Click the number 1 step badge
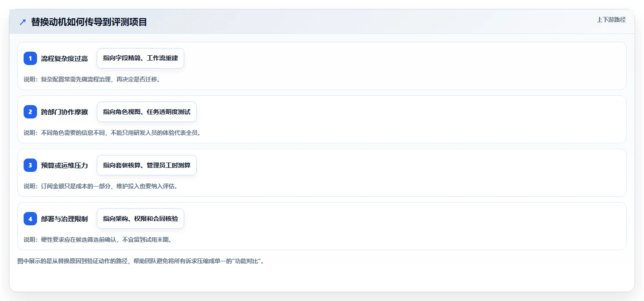 pos(30,58)
